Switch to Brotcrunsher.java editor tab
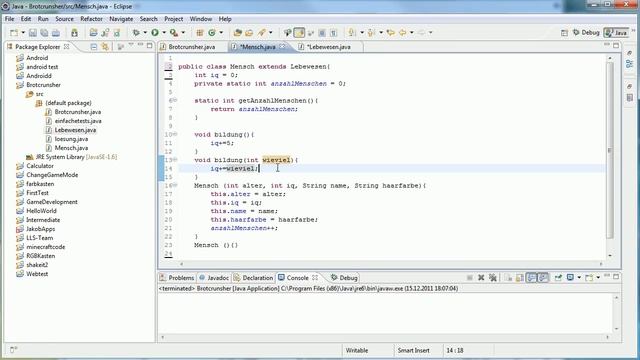Screen dimensions: 640x360 point(192,47)
